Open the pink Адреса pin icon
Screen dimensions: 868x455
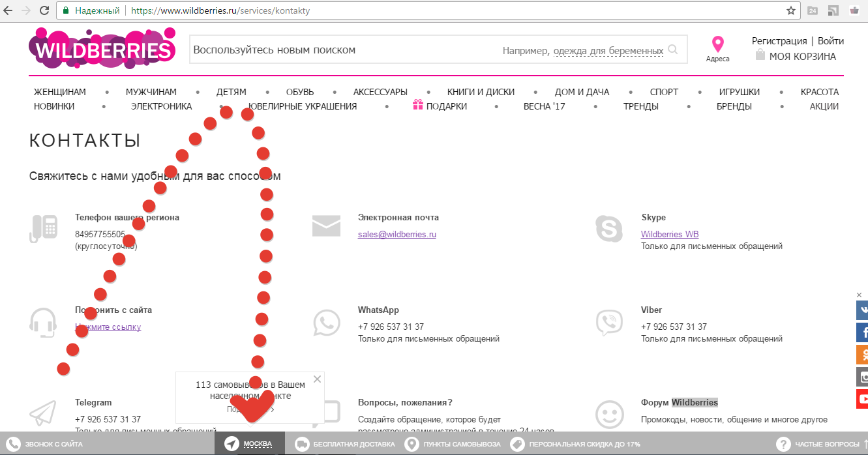click(x=717, y=44)
